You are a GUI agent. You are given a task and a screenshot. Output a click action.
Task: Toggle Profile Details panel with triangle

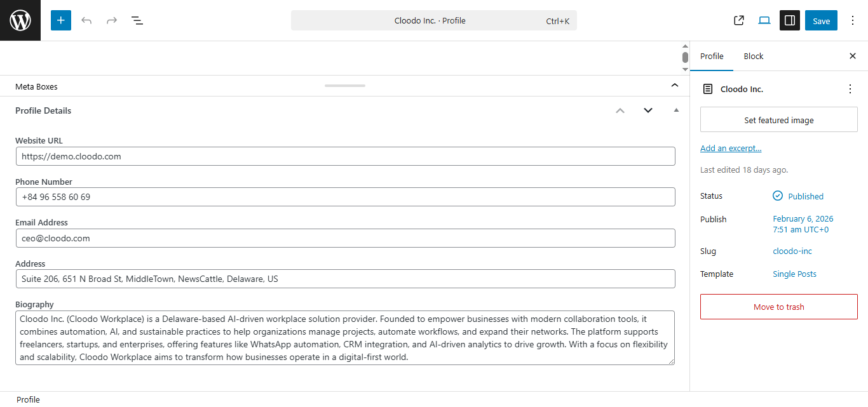pyautogui.click(x=676, y=110)
